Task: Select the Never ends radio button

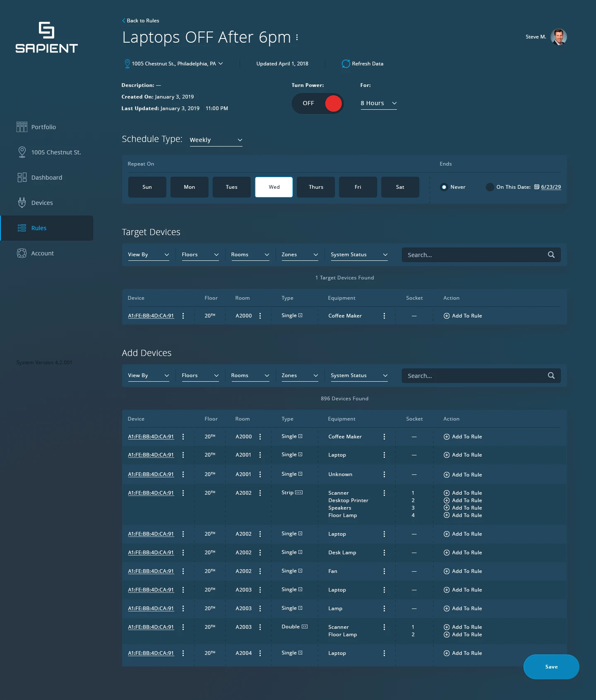Action: coord(444,187)
